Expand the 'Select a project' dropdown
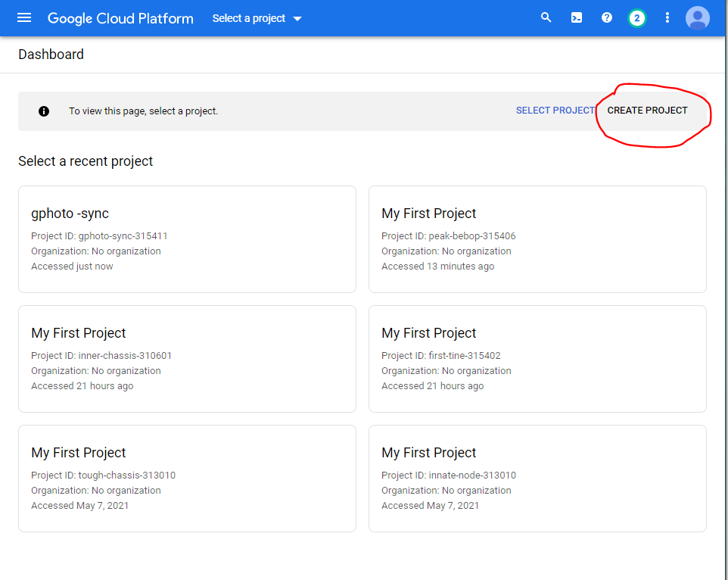The width and height of the screenshot is (728, 580). coord(257,18)
